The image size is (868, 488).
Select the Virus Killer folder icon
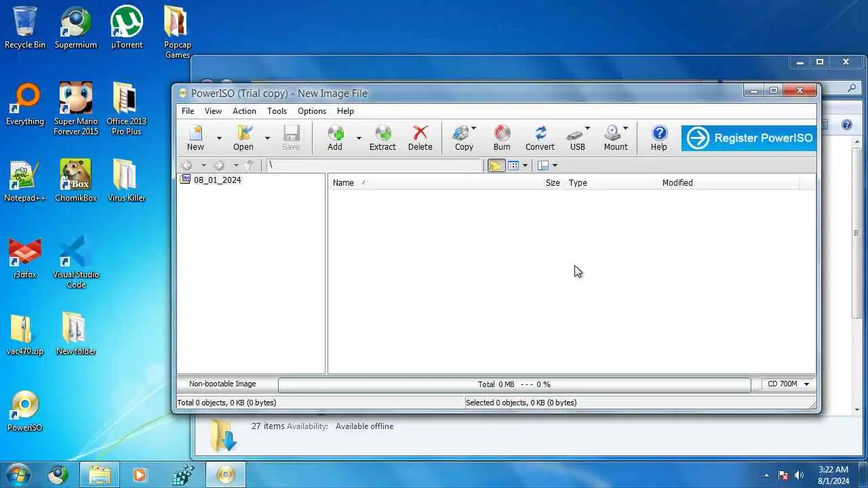click(127, 182)
